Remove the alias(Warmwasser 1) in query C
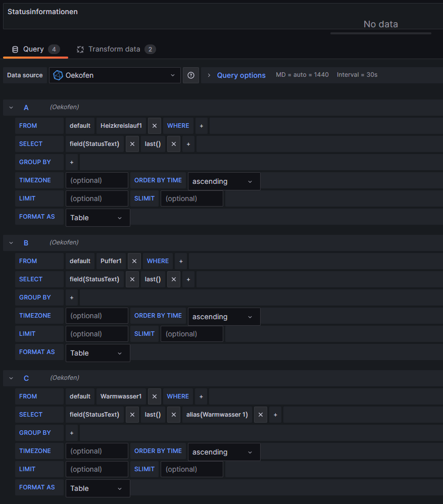The image size is (443, 504). point(260,415)
